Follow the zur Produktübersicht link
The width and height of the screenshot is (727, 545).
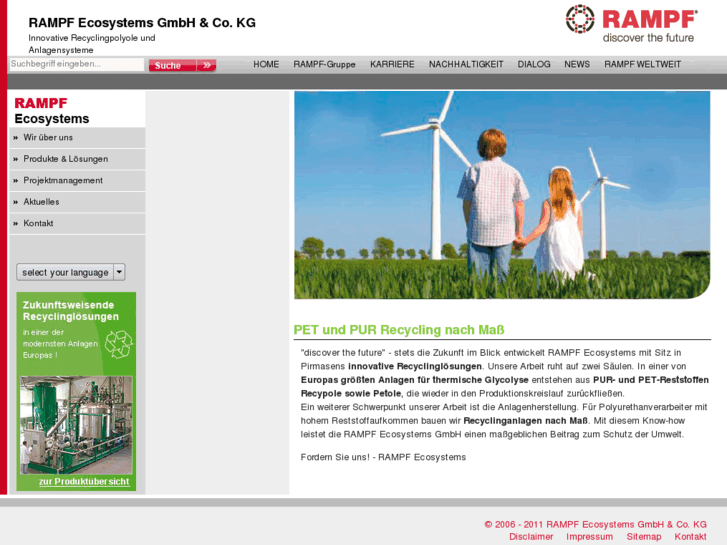84,481
